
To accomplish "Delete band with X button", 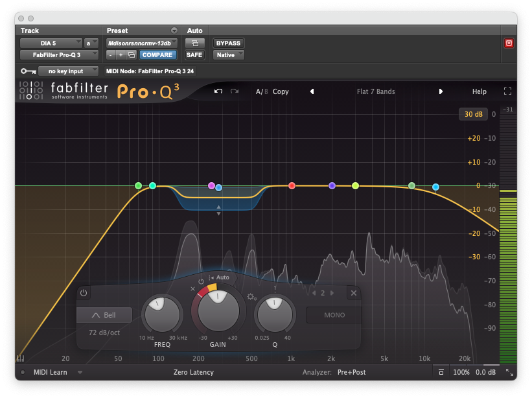I will (354, 293).
